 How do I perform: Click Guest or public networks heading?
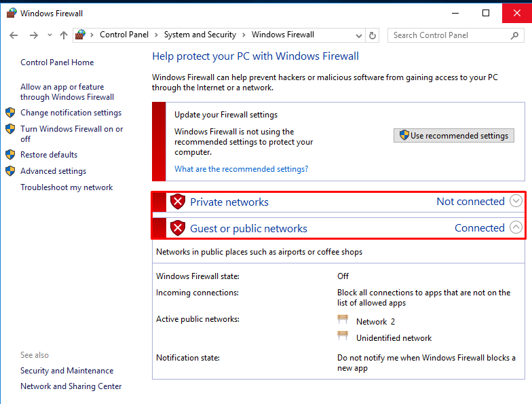(248, 228)
